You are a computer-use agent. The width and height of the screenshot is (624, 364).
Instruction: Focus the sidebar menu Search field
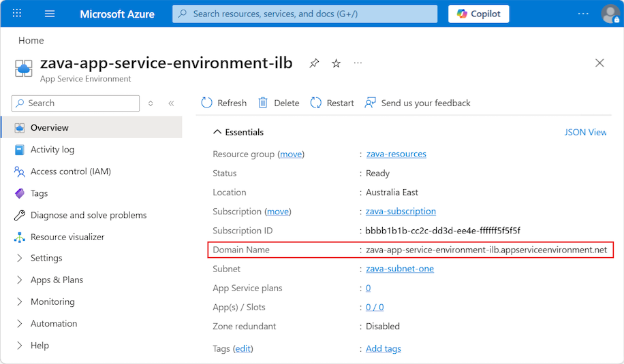tap(76, 103)
